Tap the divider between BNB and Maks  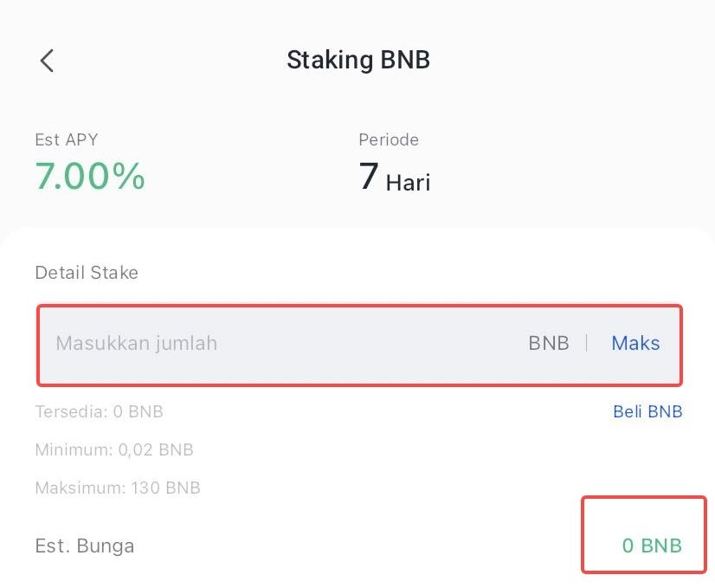589,343
